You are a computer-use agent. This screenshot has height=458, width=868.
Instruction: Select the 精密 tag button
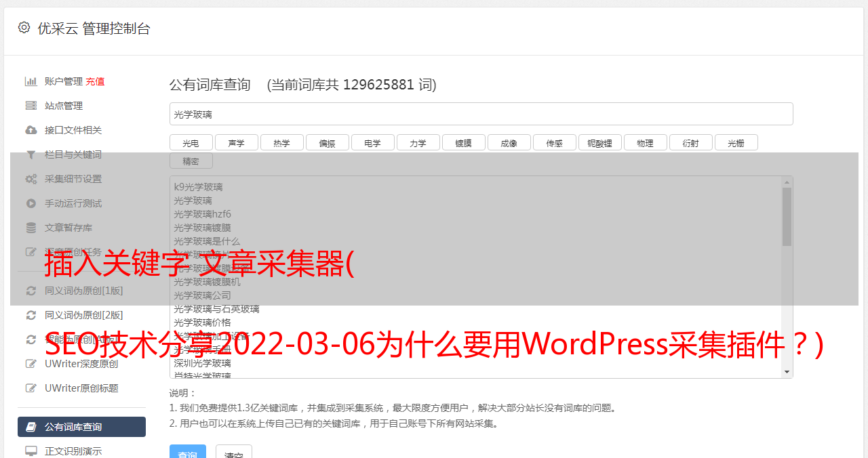[x=191, y=161]
